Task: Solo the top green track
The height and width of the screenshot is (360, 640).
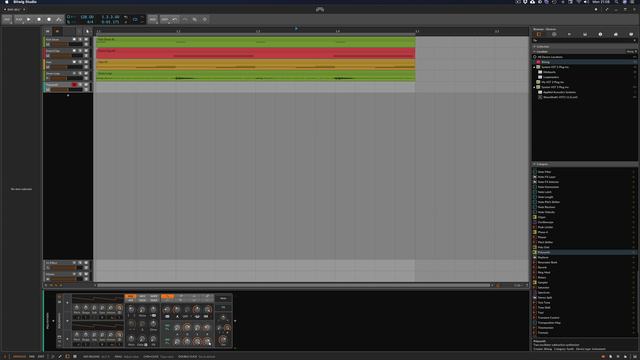Action: click(x=80, y=40)
